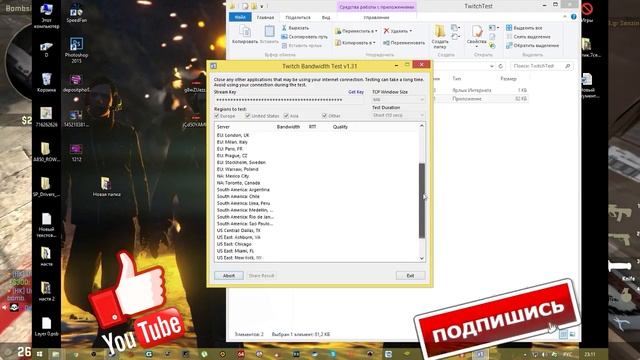640x360 pixels.
Task: Open the SP_Drivers desktop folder
Action: pyautogui.click(x=46, y=187)
